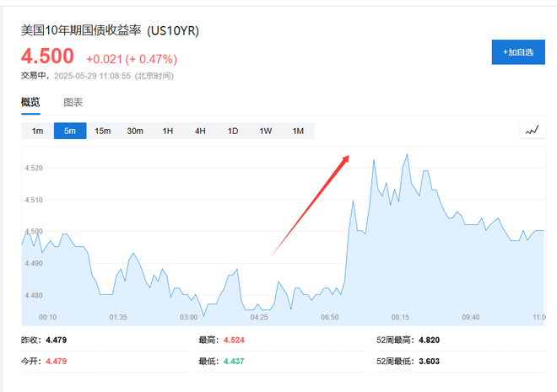Click the 01:35 time axis label
Image resolution: width=557 pixels, height=392 pixels.
pos(118,317)
